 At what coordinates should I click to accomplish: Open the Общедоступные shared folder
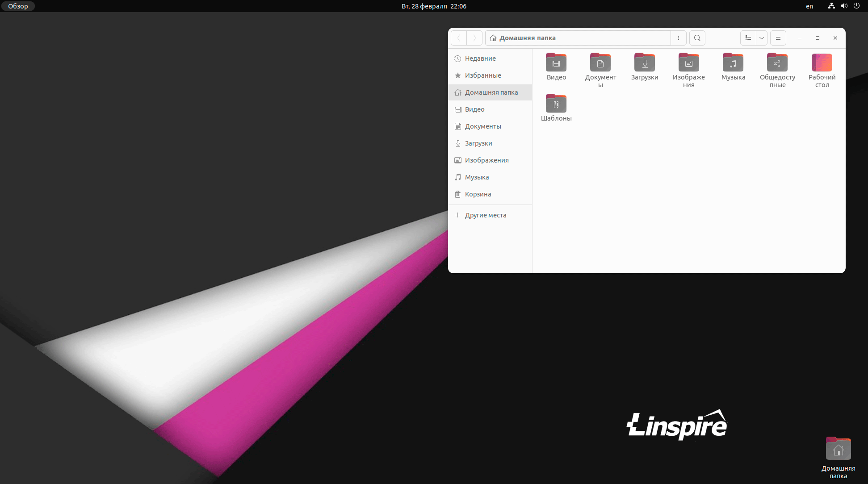pyautogui.click(x=777, y=63)
